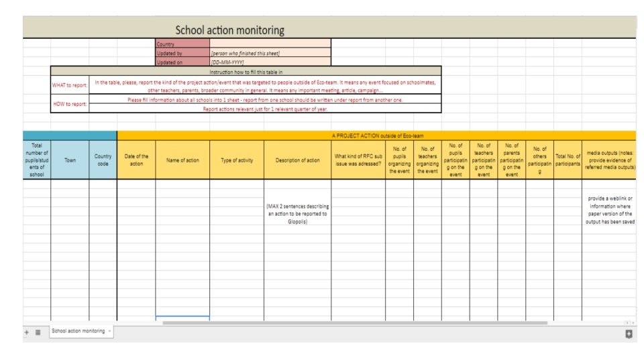The height and width of the screenshot is (362, 644).
Task: Select the No. of pupils organizing the event header
Action: 399,160
